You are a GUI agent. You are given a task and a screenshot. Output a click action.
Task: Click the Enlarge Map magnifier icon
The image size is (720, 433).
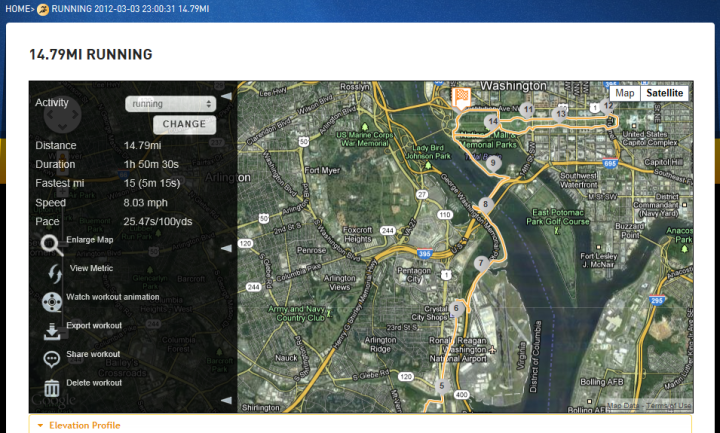pos(51,245)
